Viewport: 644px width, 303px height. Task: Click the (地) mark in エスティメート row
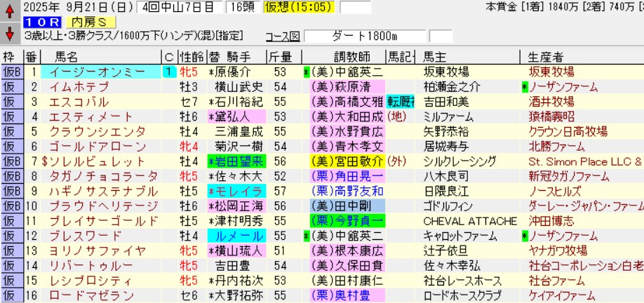click(x=397, y=116)
